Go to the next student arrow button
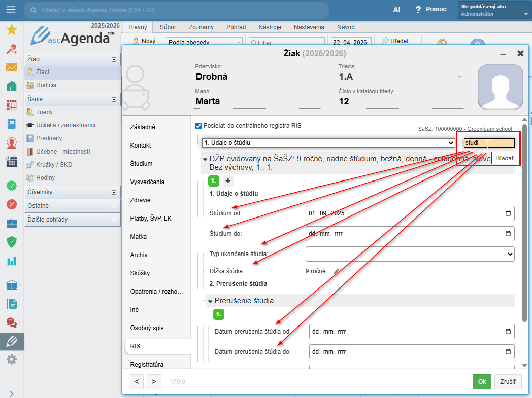The width and height of the screenshot is (532, 398). tap(153, 381)
